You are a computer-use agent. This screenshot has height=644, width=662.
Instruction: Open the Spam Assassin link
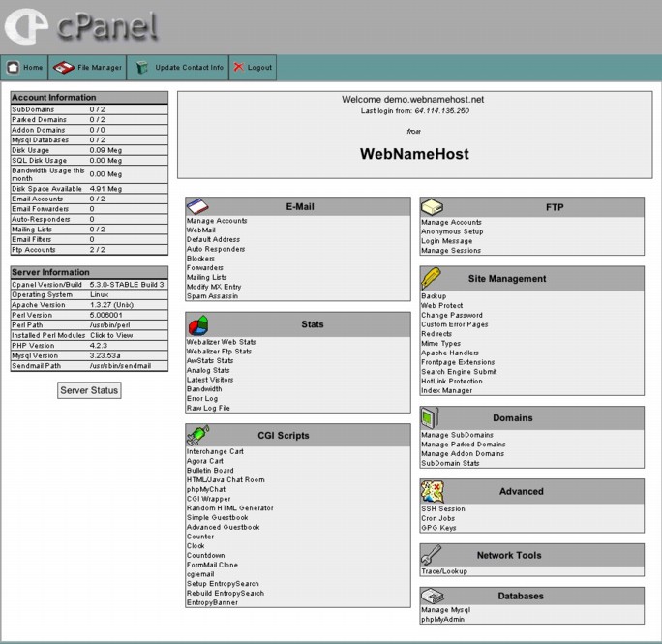pyautogui.click(x=212, y=296)
